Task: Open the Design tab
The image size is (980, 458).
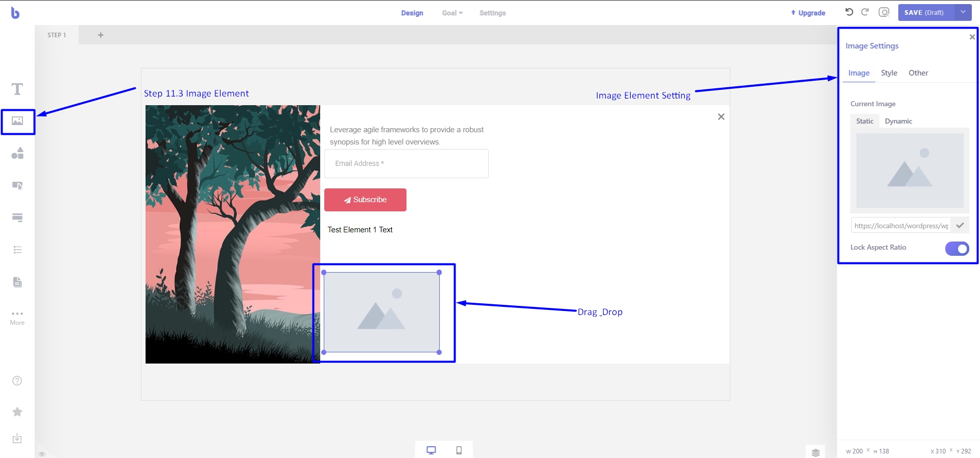Action: point(412,13)
